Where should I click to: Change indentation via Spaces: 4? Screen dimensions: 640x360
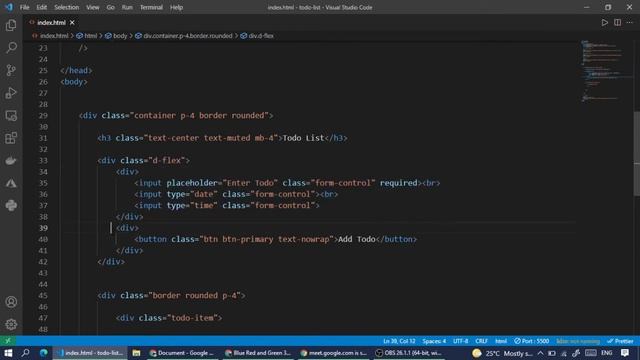pos(434,341)
